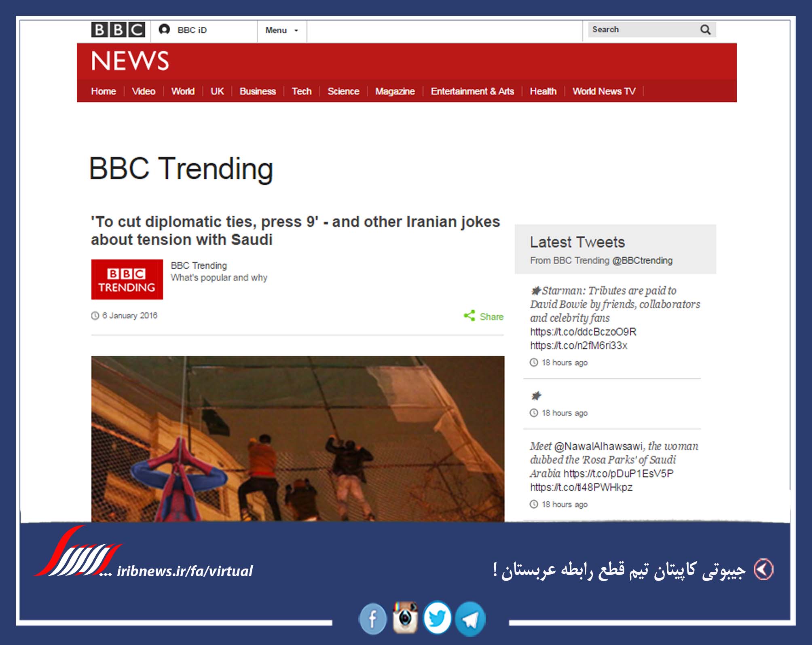Screen dimensions: 812x645
Task: Open the t.co/ddcBczoO9R link
Action: point(583,332)
